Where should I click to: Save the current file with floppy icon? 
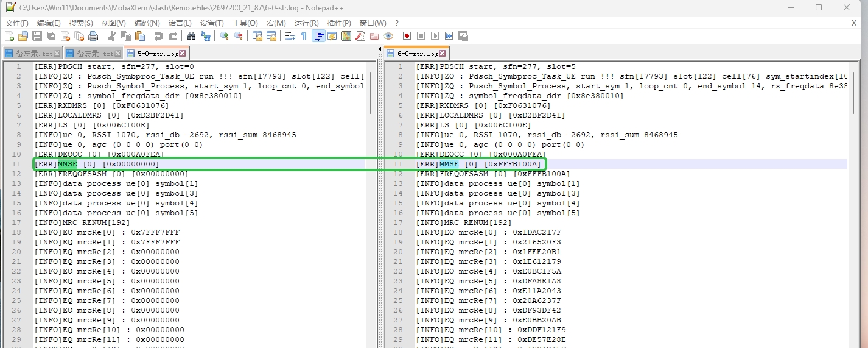tap(37, 36)
